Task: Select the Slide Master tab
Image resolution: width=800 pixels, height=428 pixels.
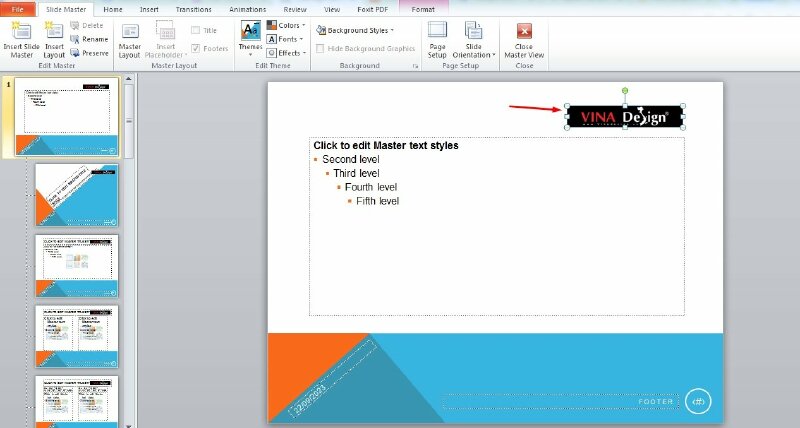Action: coord(66,9)
